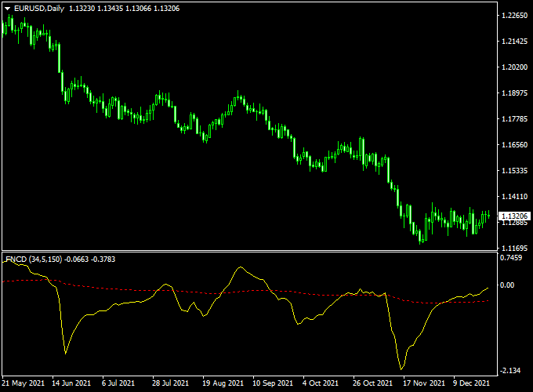The width and height of the screenshot is (533, 392).
Task: Click the 4 Oct 2021 time marker
Action: click(x=320, y=383)
